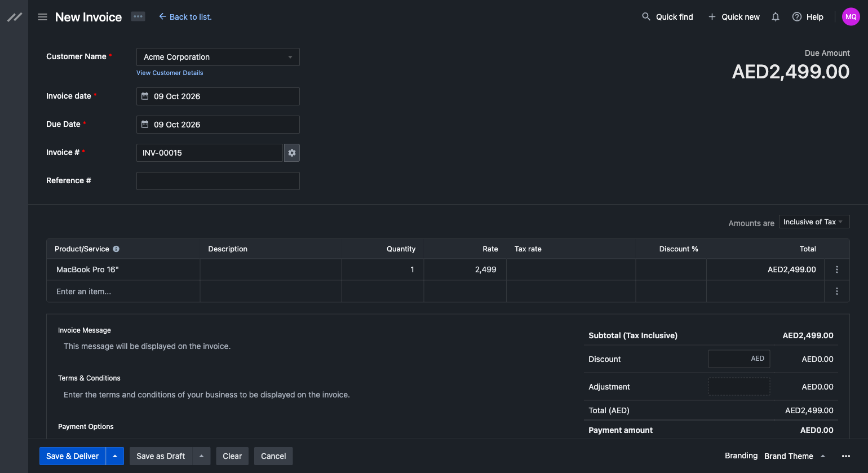Click the Quick find search icon
The height and width of the screenshot is (473, 868).
pyautogui.click(x=646, y=17)
